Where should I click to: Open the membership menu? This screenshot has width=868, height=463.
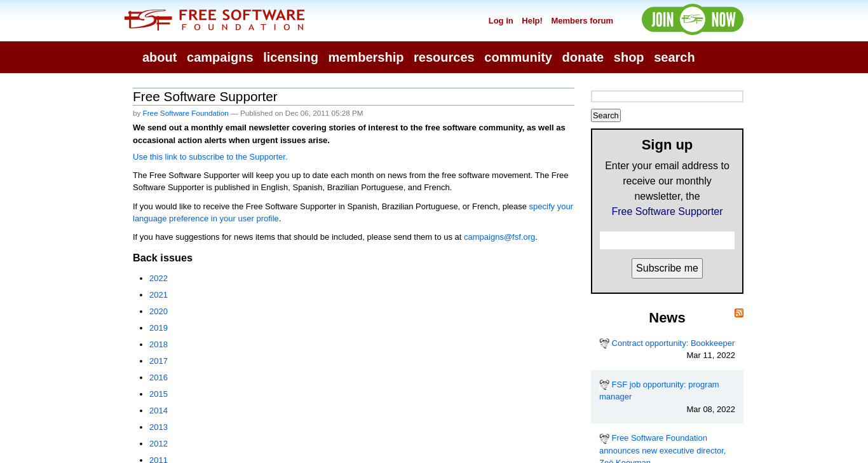[x=366, y=57]
